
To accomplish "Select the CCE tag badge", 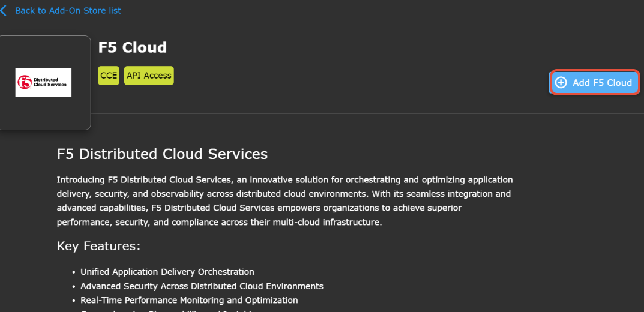I will tap(109, 76).
